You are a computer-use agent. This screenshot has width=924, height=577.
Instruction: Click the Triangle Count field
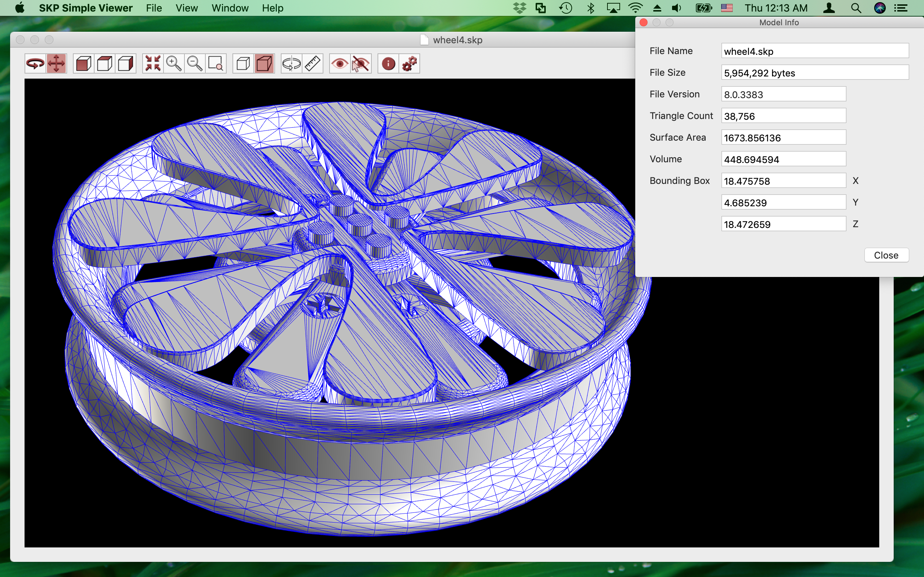pyautogui.click(x=783, y=116)
